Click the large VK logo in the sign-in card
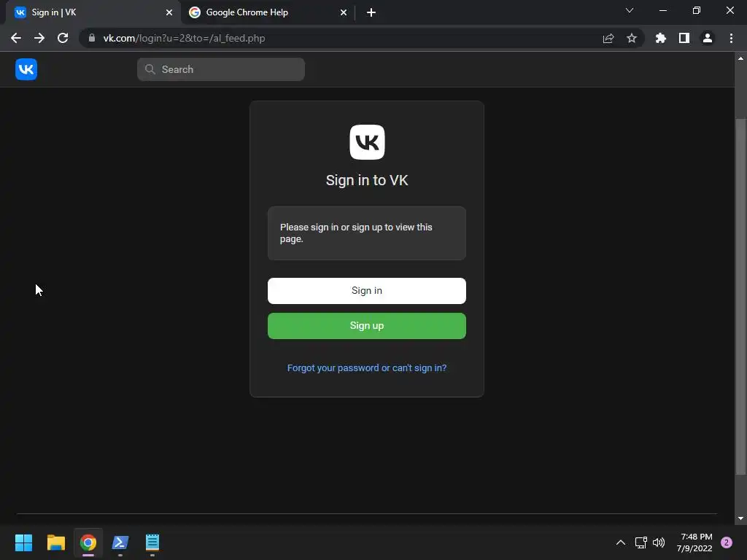This screenshot has width=747, height=560. pos(367,142)
